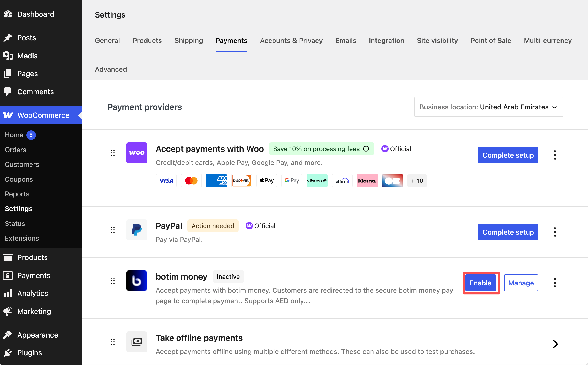
Task: Click the Discover card logo
Action: tap(242, 181)
